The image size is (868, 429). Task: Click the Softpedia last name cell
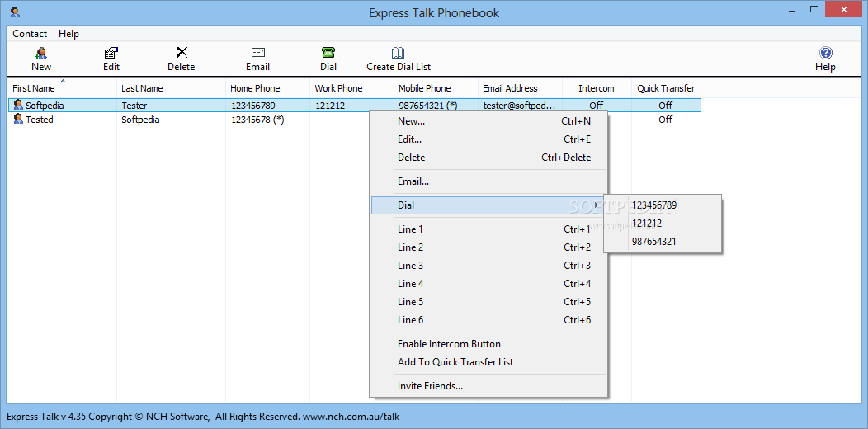[x=140, y=120]
